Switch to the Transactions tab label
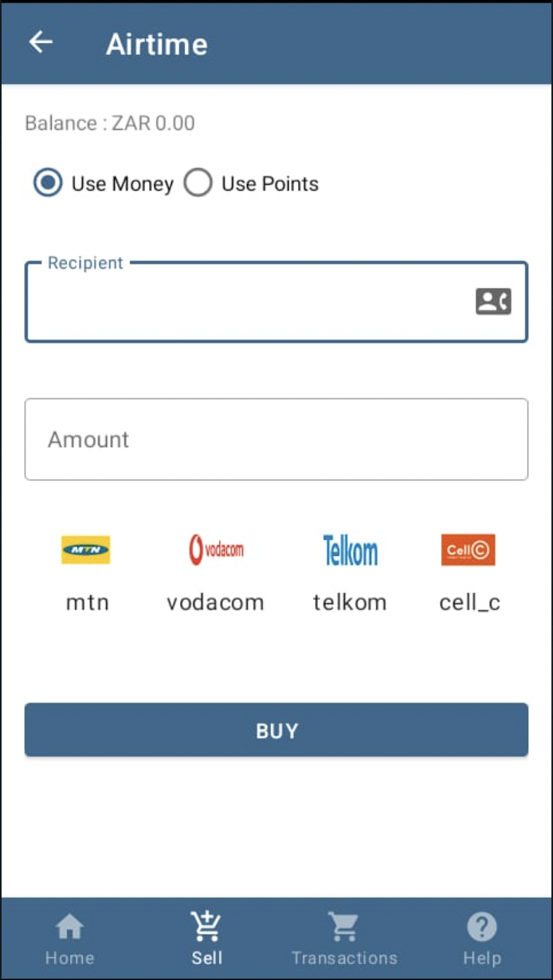Screen dimensions: 553x980 point(344,958)
